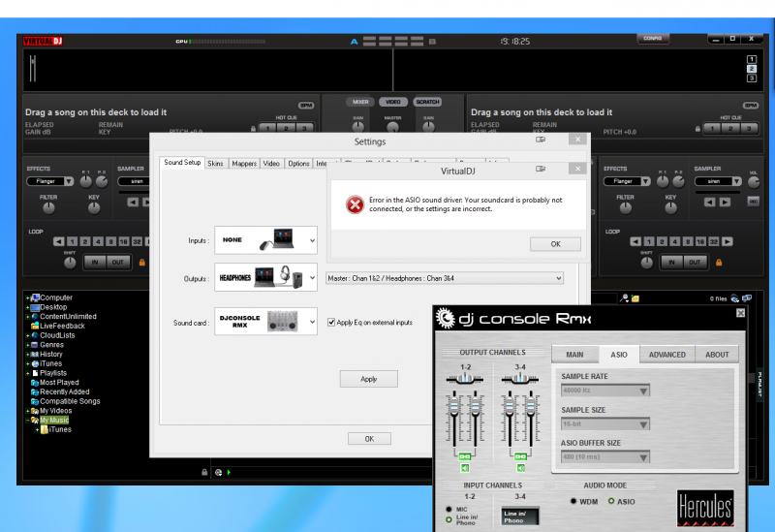The height and width of the screenshot is (532, 775).
Task: Select ADVANCED tab in dj console Rmx
Action: (x=667, y=355)
